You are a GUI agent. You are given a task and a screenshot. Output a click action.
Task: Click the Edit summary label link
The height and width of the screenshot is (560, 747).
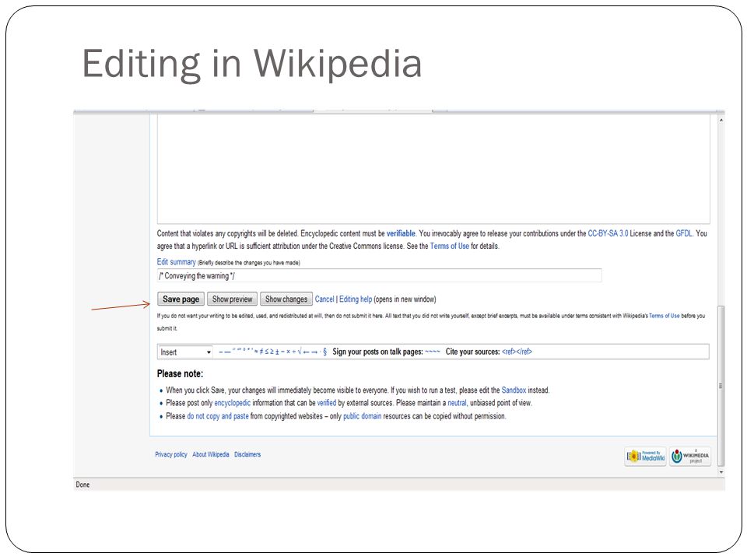[177, 262]
